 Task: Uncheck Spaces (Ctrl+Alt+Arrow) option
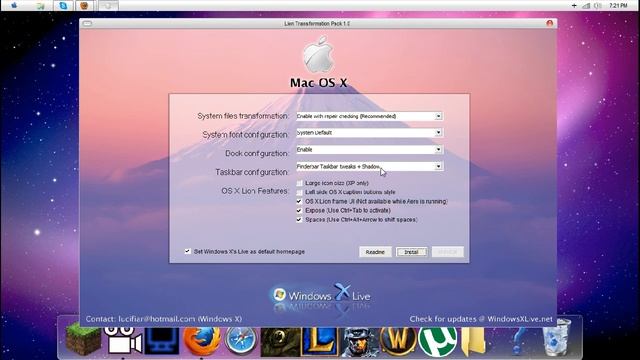click(x=299, y=220)
